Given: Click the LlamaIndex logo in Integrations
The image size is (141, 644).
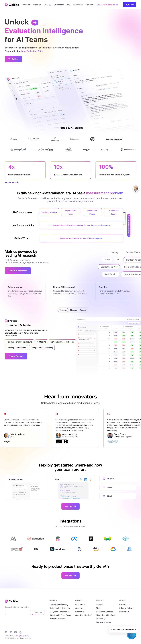Looking at the screenshot, I should (58, 549).
